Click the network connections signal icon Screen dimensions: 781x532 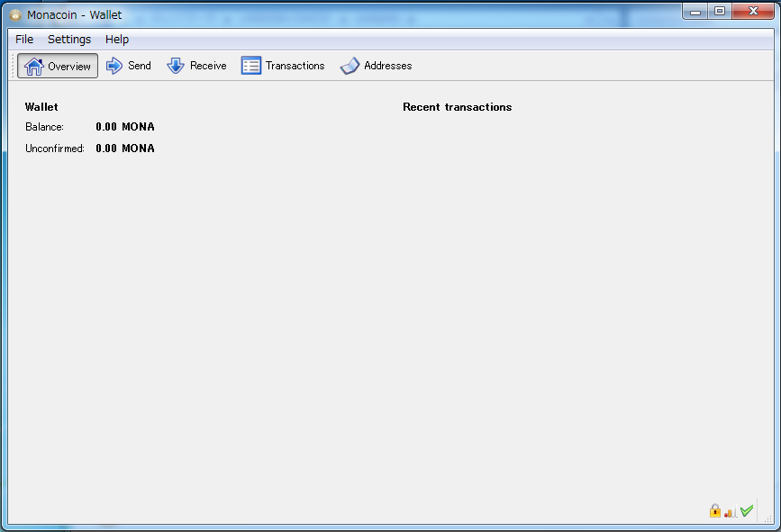[731, 511]
